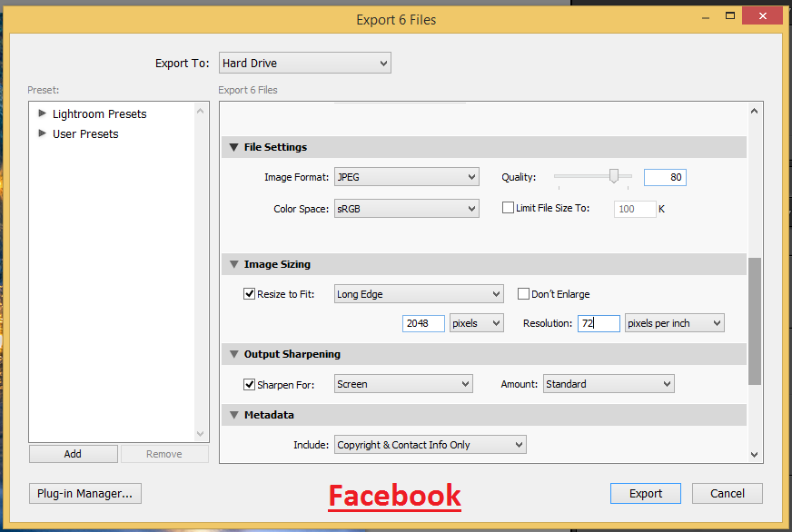Maximize the Export 6 Files dialog
The width and height of the screenshot is (792, 532).
pyautogui.click(x=730, y=16)
